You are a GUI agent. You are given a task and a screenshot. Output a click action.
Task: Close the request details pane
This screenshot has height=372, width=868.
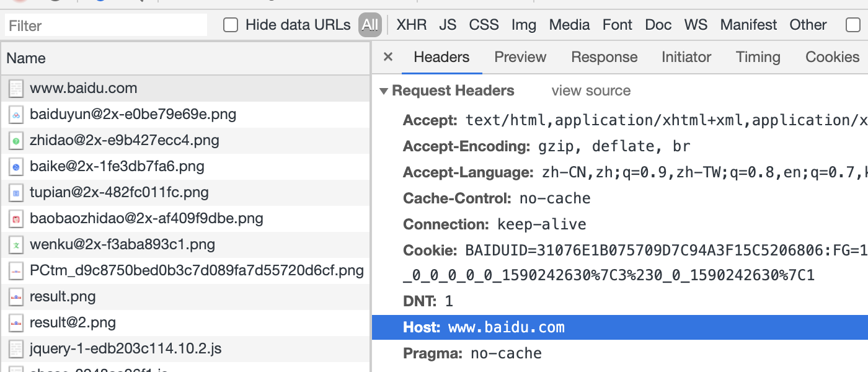[388, 57]
